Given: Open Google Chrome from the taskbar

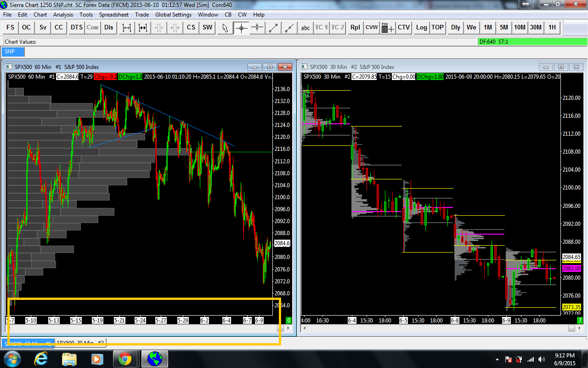Looking at the screenshot, I should click(x=124, y=358).
